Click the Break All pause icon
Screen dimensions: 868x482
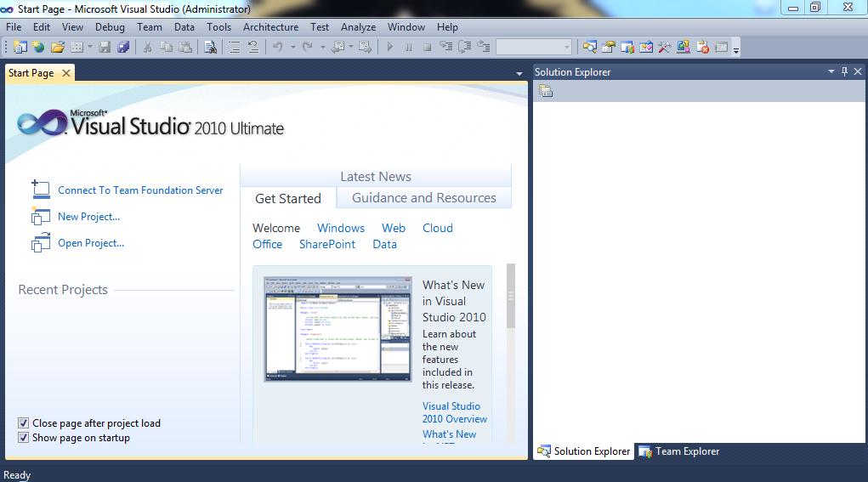(409, 47)
